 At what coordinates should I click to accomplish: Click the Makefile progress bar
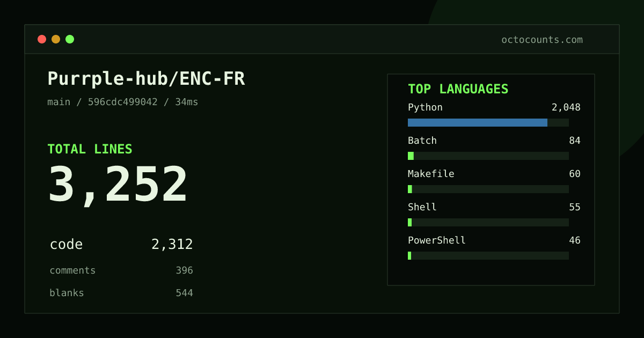[x=488, y=189]
